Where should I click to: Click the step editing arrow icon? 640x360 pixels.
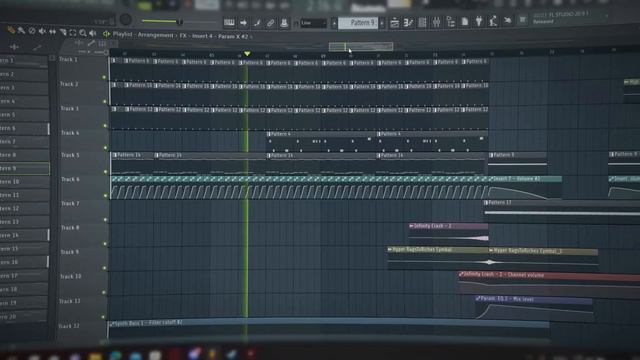[243, 23]
